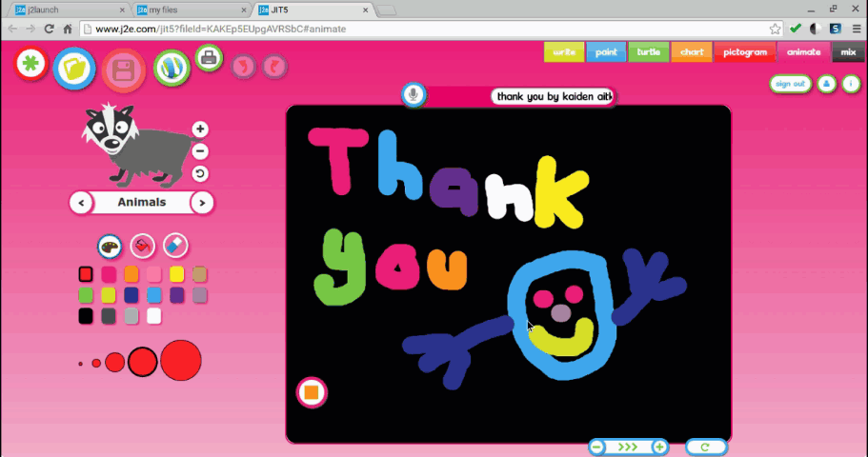Screen dimensions: 868x457
Task: Select the largest brush size circle
Action: click(x=180, y=361)
